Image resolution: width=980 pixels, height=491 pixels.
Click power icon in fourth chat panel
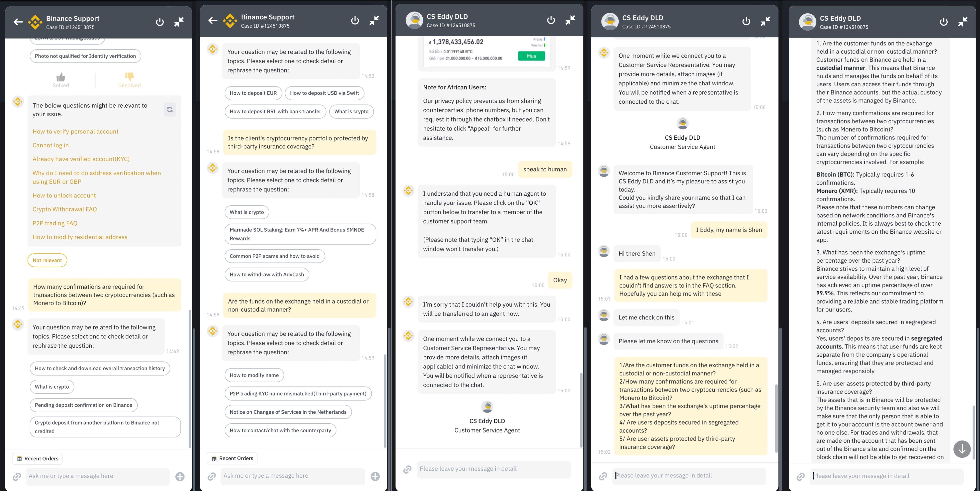pos(746,21)
